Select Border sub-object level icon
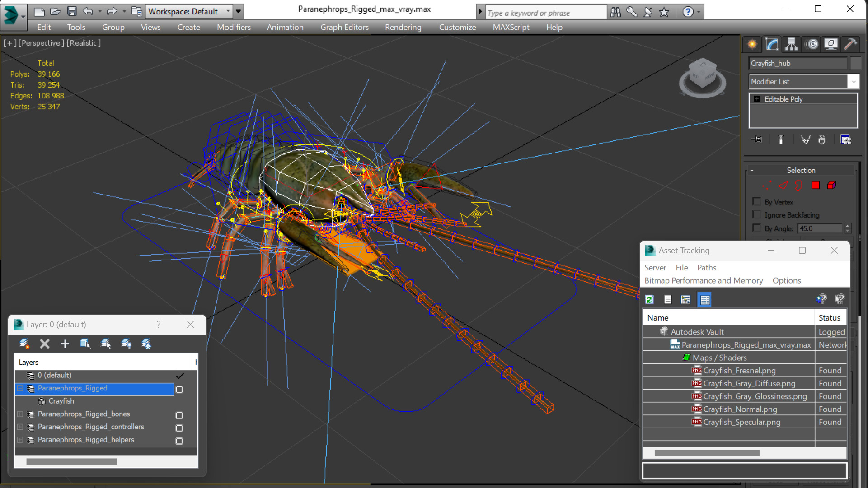Viewport: 868px width, 488px height. click(799, 186)
